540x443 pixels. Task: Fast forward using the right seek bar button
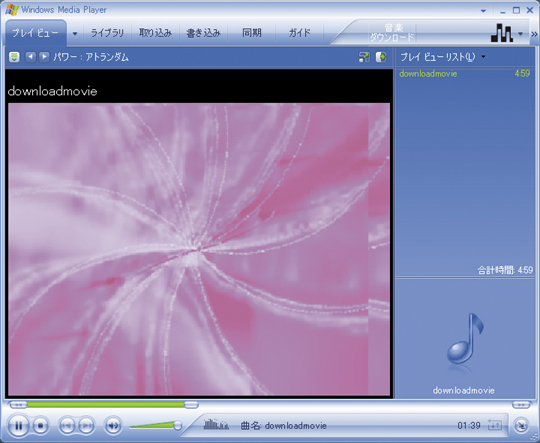pyautogui.click(x=521, y=405)
